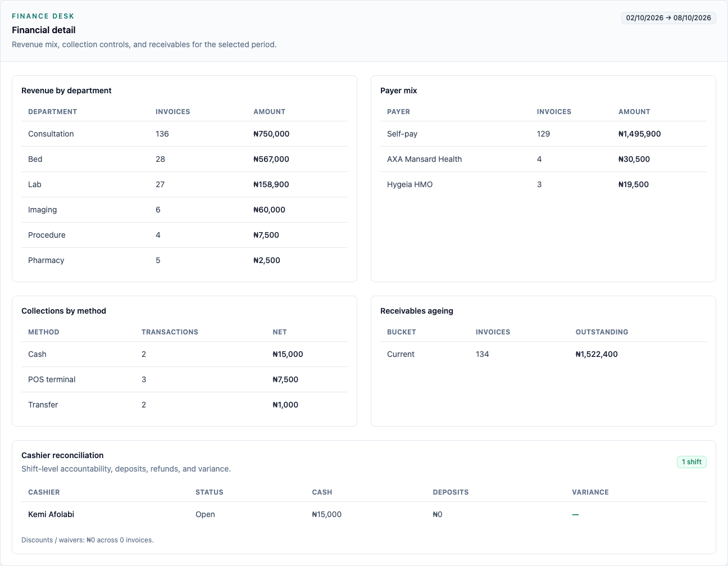Click the Discounts / waivers footnote

click(x=88, y=540)
